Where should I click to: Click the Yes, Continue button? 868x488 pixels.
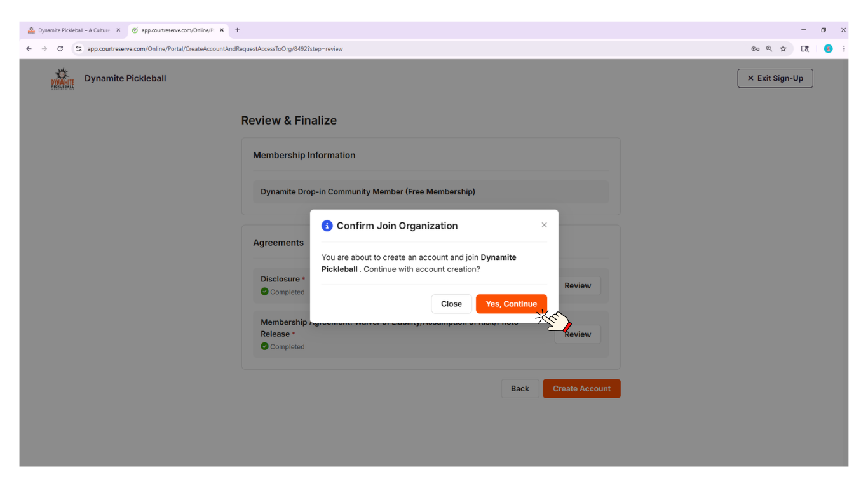click(x=511, y=304)
